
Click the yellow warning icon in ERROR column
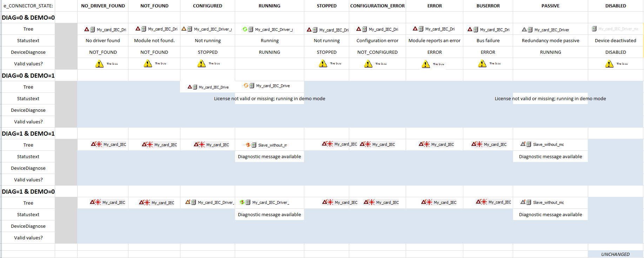coord(426,64)
